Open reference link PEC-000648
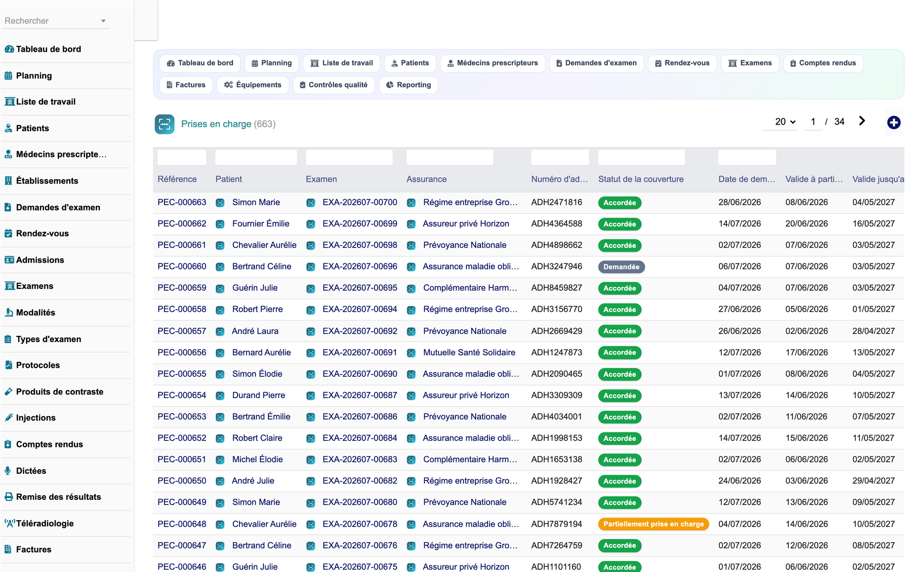The image size is (924, 572). pyautogui.click(x=182, y=524)
